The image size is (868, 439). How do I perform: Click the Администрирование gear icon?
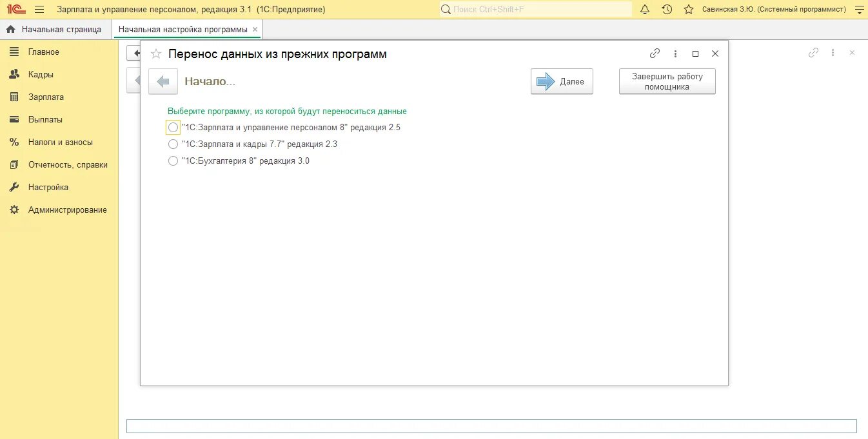pyautogui.click(x=14, y=210)
